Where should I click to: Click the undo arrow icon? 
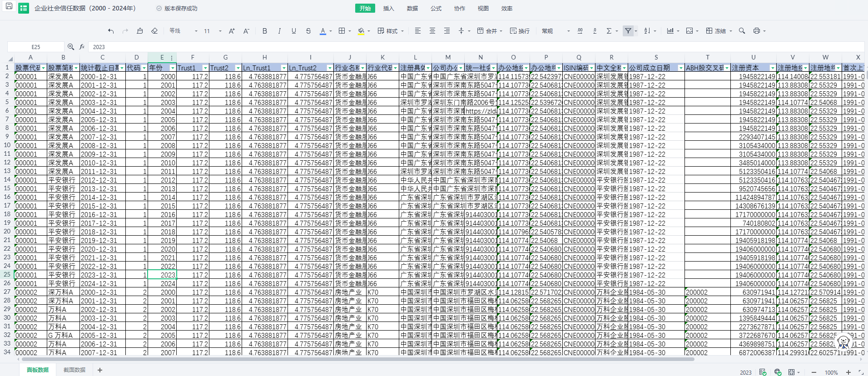point(111,31)
